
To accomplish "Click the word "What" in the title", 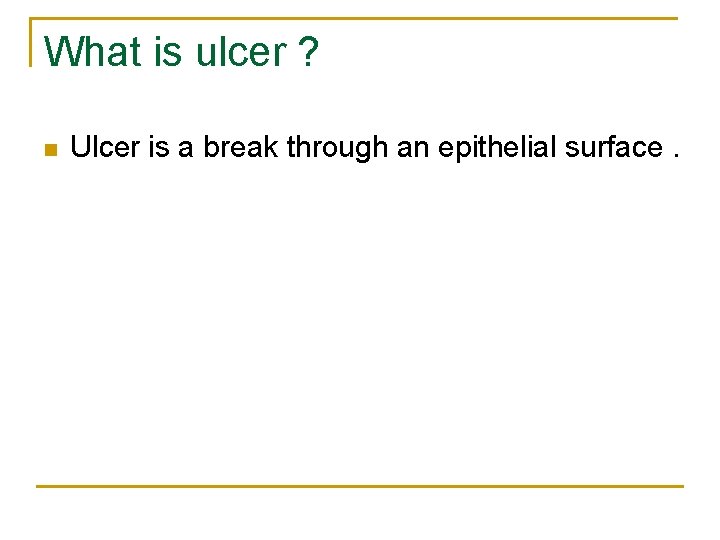I will click(x=92, y=51).
